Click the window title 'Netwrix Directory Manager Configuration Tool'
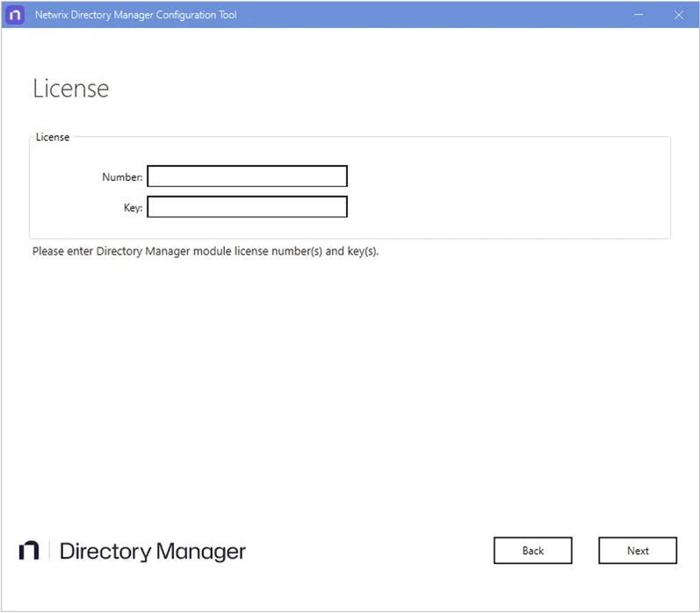Image resolution: width=700 pixels, height=613 pixels. pos(136,15)
